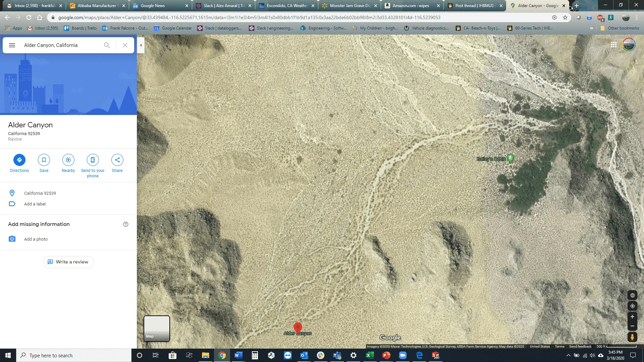Screen dimensions: 644x362
Task: Click the browser address bar
Action: 302,17
